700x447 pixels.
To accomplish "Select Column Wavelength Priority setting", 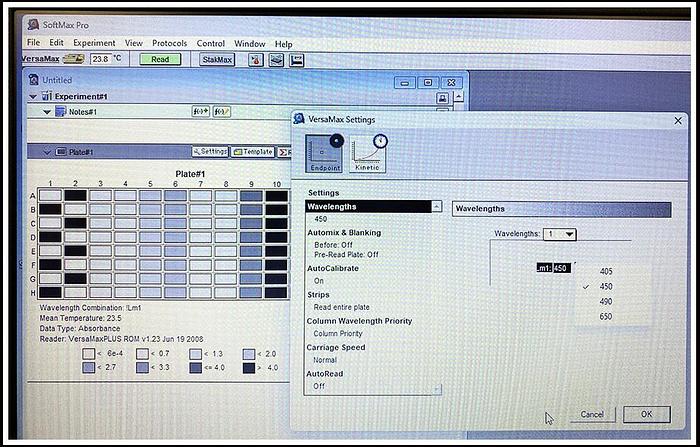I will click(359, 321).
